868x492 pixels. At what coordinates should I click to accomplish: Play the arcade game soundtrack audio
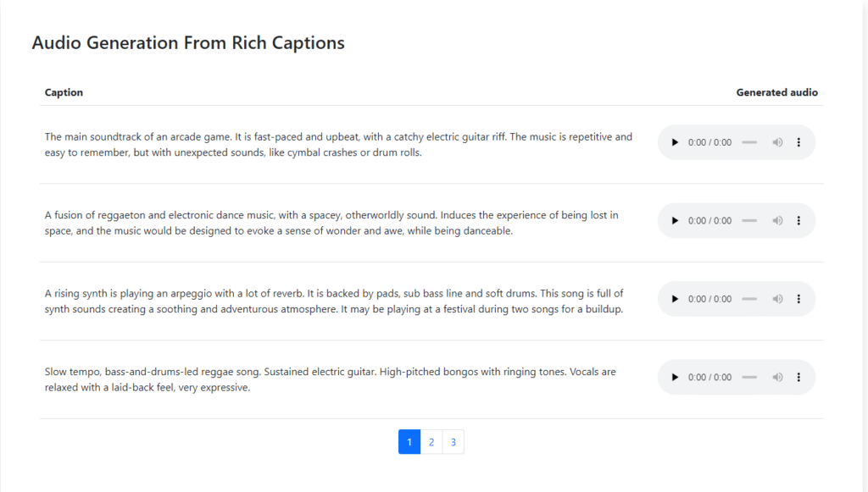(675, 142)
